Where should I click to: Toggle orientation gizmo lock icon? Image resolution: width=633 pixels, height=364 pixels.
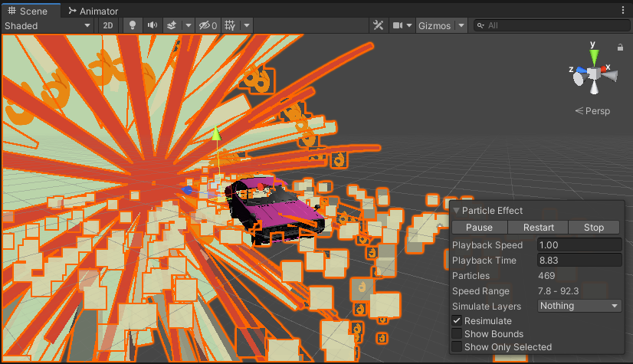coord(620,48)
